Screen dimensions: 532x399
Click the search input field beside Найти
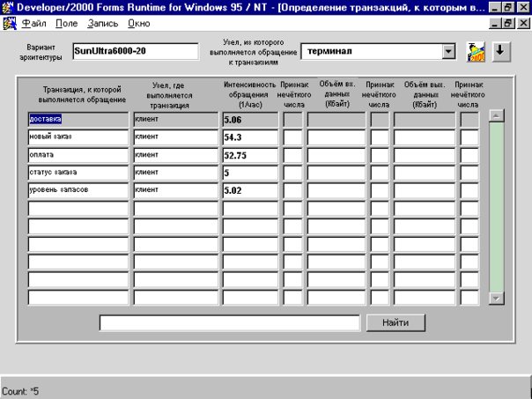click(x=230, y=322)
